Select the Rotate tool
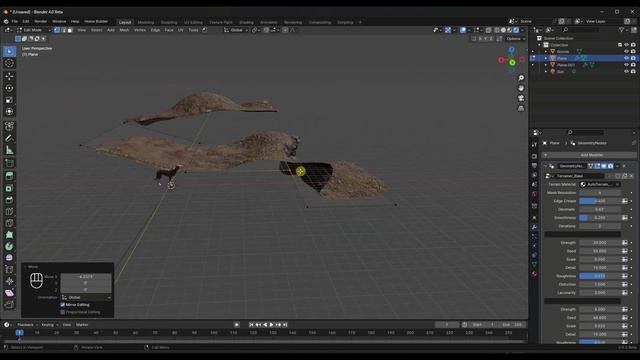The image size is (640, 360). pyautogui.click(x=9, y=88)
